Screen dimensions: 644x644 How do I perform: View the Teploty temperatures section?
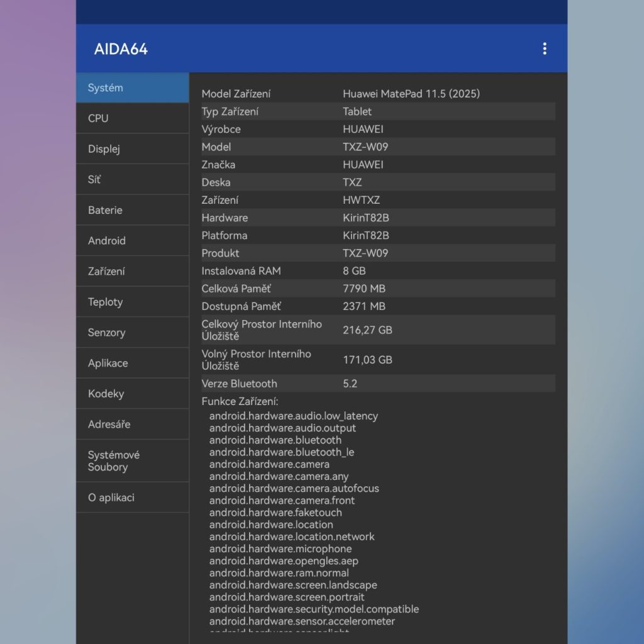coord(132,302)
